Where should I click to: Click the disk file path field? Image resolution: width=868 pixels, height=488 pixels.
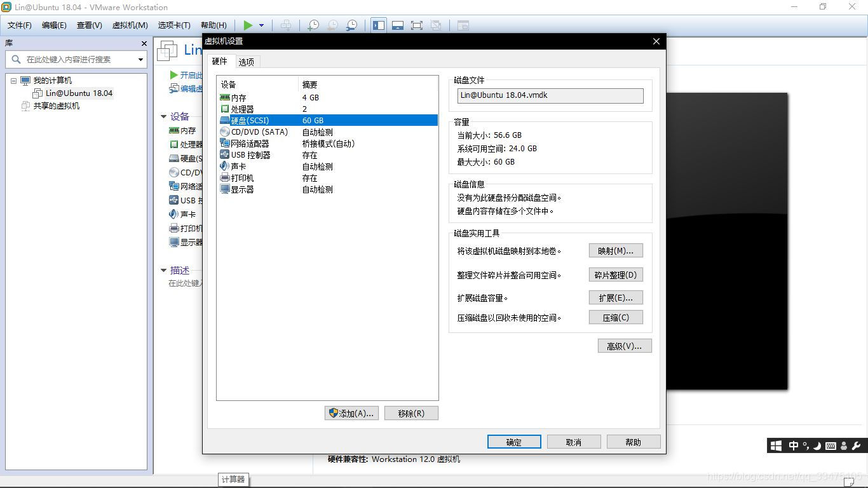click(550, 95)
